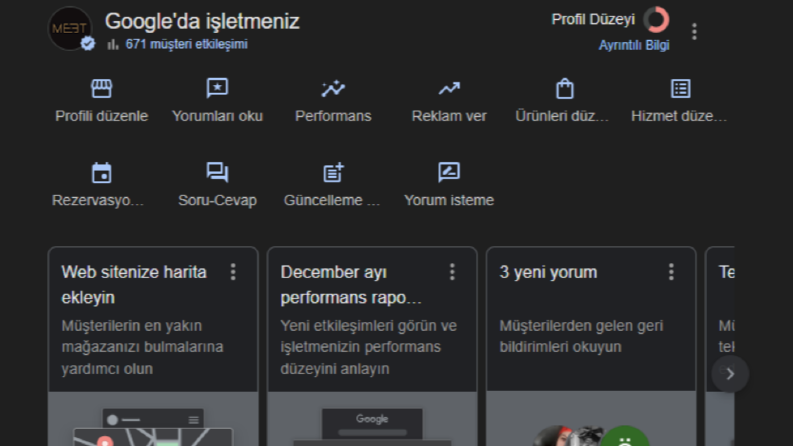The width and height of the screenshot is (793, 446).
Task: Click the MEET business logo avatar
Action: (x=70, y=28)
